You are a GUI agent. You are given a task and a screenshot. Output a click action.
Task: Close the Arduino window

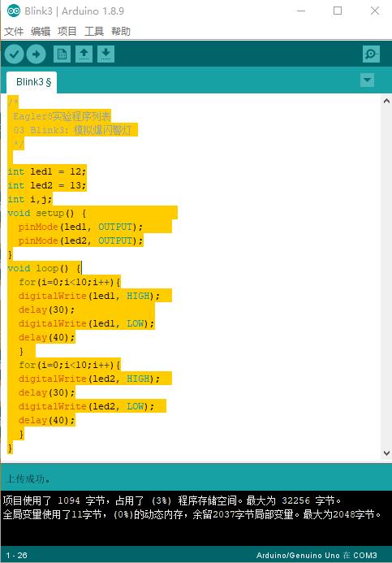[x=375, y=11]
